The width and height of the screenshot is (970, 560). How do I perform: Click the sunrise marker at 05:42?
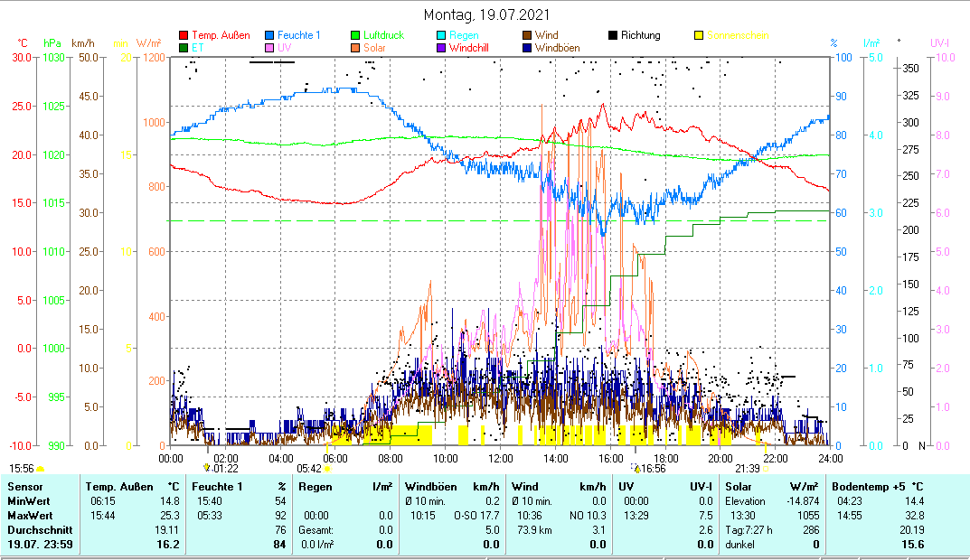tap(327, 469)
